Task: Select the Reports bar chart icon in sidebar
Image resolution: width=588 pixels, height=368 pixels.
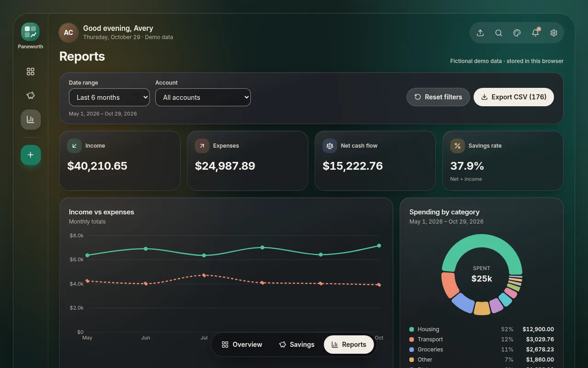Action: click(30, 120)
